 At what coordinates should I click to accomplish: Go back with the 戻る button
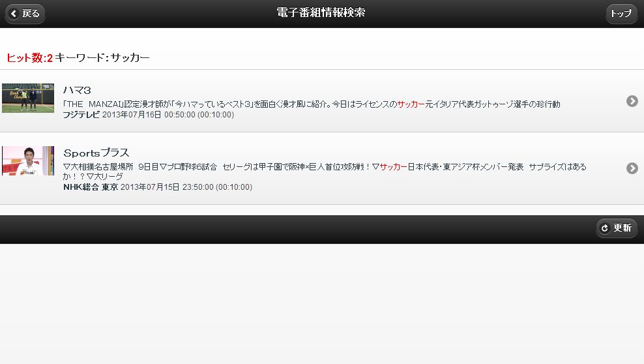click(25, 14)
